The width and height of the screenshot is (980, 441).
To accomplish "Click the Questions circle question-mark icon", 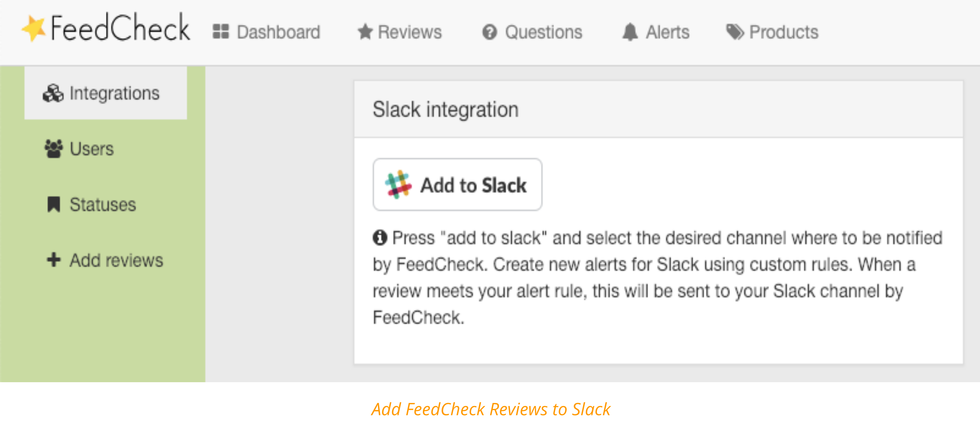I will point(490,32).
